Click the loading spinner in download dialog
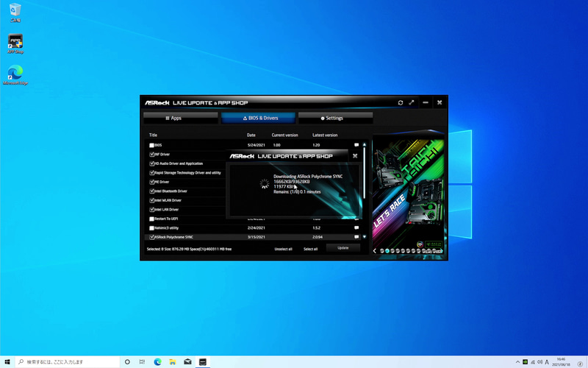This screenshot has width=588, height=368. coord(265,183)
